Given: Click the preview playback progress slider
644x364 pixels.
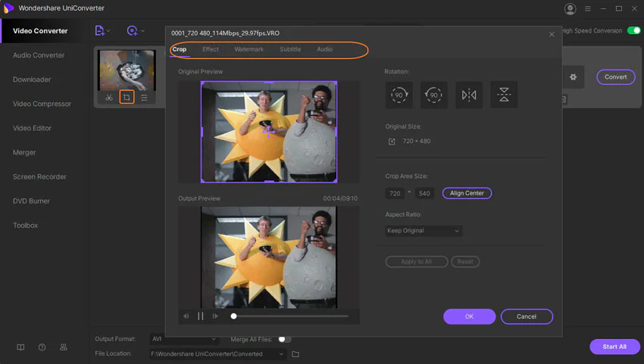Looking at the screenshot, I should [x=291, y=316].
